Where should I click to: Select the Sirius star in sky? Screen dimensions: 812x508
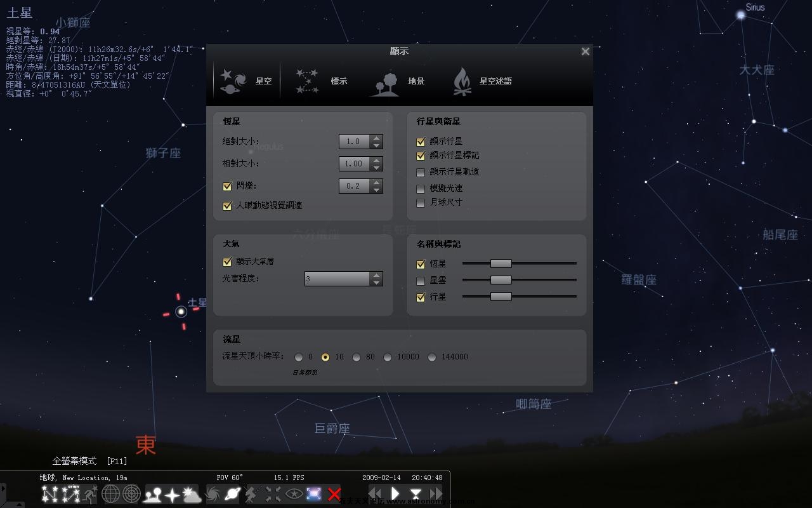pos(740,15)
